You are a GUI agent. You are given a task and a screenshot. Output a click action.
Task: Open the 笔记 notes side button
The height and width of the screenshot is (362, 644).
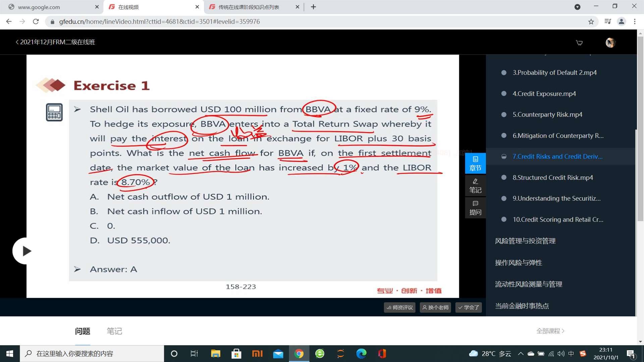(x=475, y=186)
